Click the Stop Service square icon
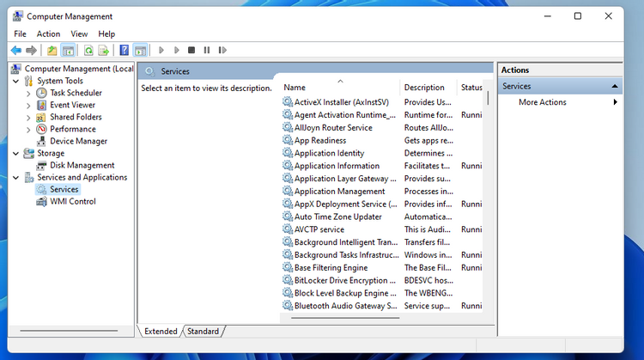 tap(191, 50)
